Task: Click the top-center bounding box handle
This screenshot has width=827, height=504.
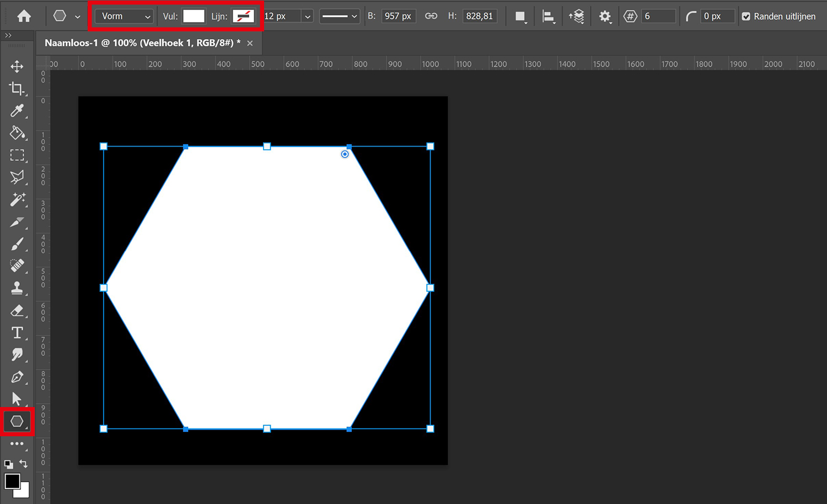Action: coord(267,147)
